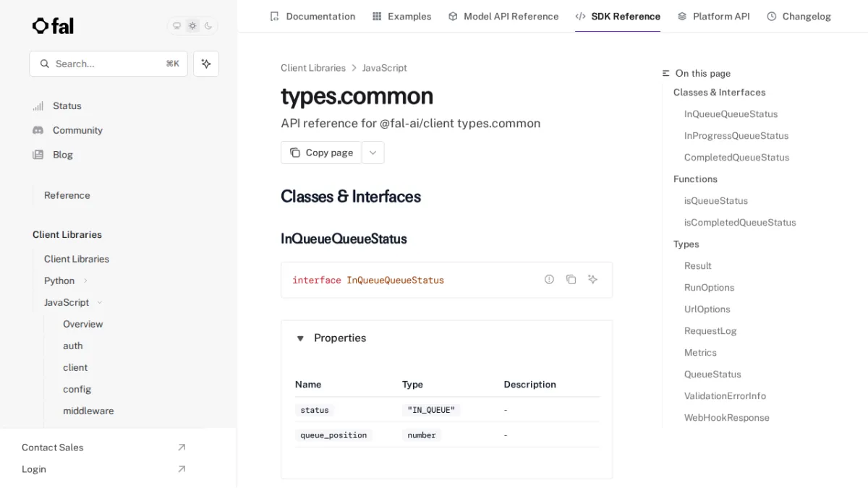
Task: Jump to InQueueQueueStatus in page outline
Action: coord(731,114)
